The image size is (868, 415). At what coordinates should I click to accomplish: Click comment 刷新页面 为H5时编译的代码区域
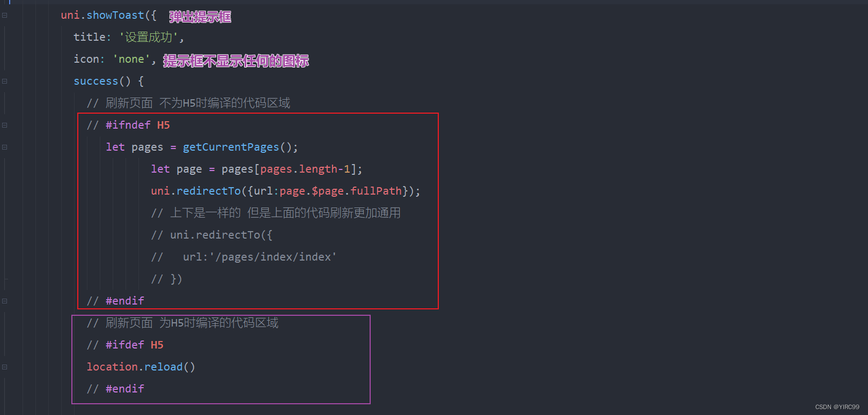[x=182, y=323]
